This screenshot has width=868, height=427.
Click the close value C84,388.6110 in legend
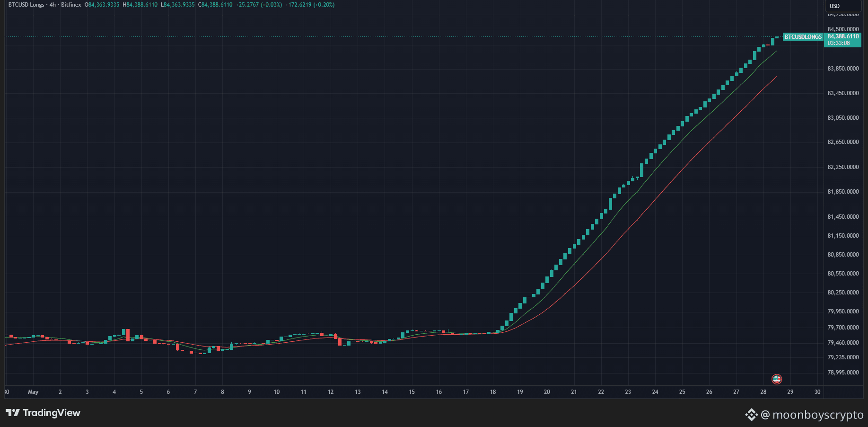[215, 5]
